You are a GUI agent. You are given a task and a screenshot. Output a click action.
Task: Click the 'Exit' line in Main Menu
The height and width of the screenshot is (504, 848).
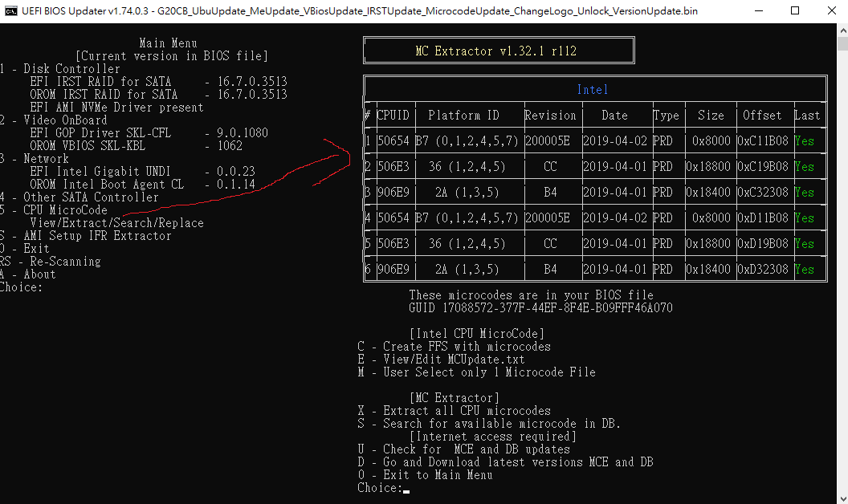(x=24, y=249)
